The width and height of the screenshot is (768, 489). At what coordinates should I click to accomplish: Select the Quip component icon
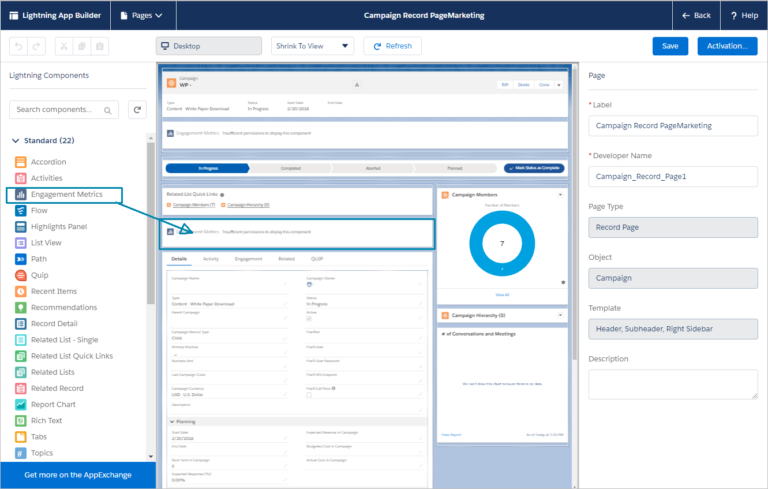point(21,275)
